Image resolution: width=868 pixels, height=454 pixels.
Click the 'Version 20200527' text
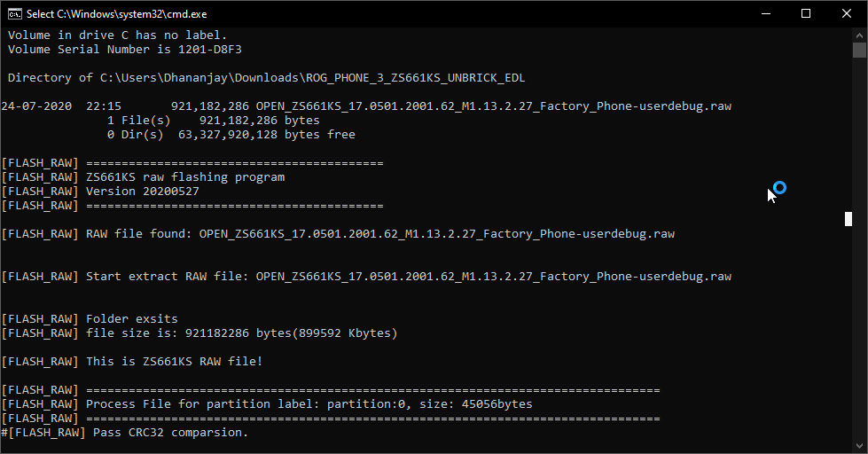coord(142,192)
